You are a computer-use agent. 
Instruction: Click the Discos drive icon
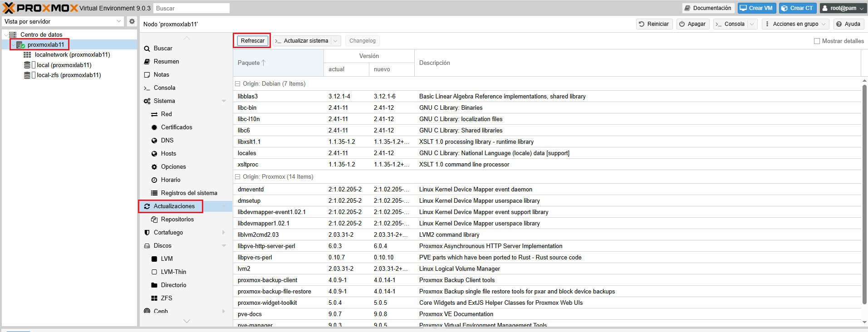[147, 246]
